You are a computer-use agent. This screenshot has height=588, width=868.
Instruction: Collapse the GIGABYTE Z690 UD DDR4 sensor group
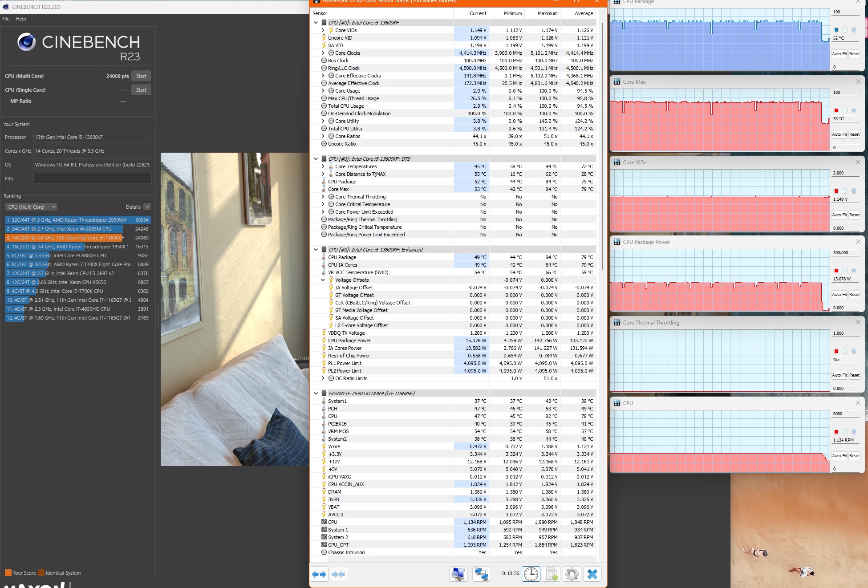click(316, 393)
